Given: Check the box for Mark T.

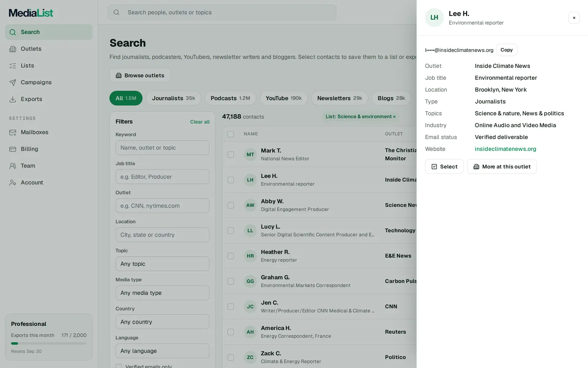Looking at the screenshot, I should click(x=231, y=155).
